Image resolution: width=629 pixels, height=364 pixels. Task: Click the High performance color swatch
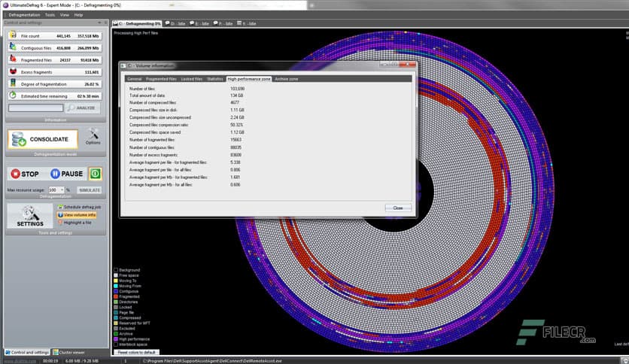116,339
